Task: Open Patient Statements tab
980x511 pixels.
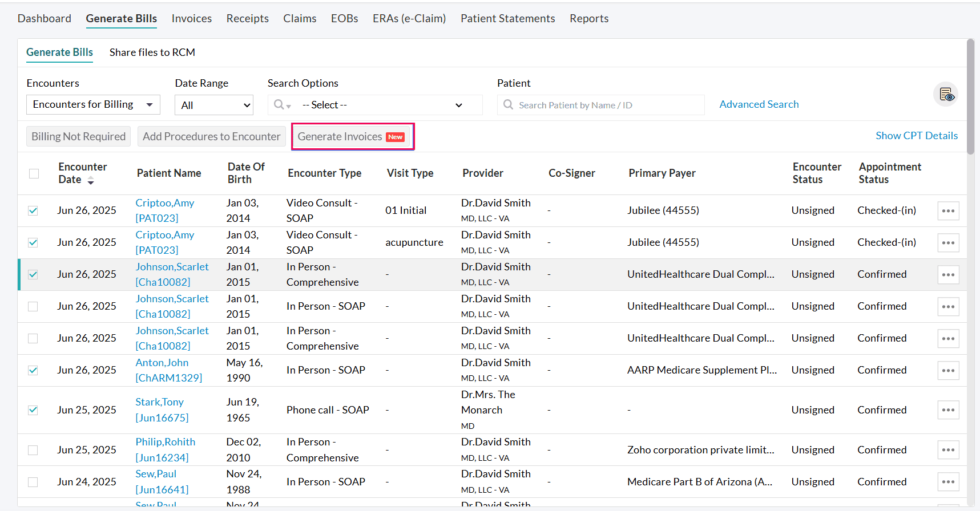Action: coord(508,18)
